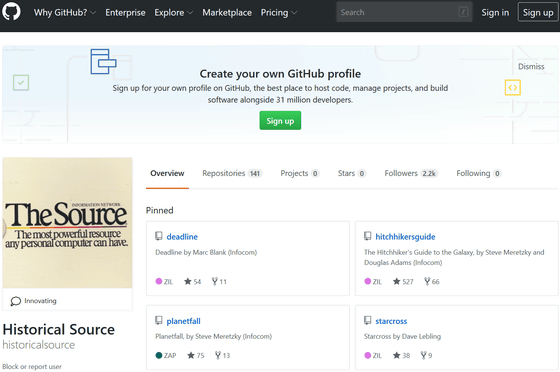
Task: Click the 2.2k followers count badge
Action: pos(429,174)
